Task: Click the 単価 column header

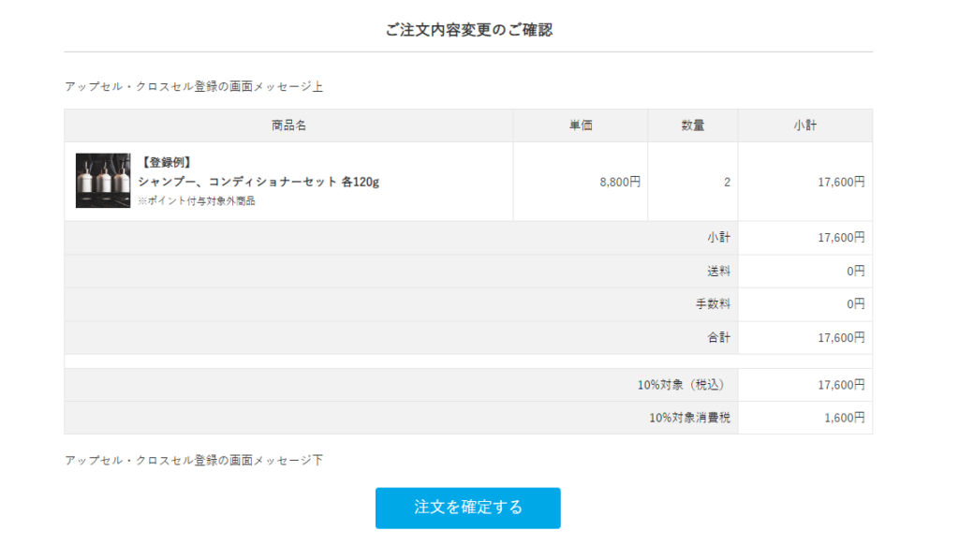Action: click(581, 125)
